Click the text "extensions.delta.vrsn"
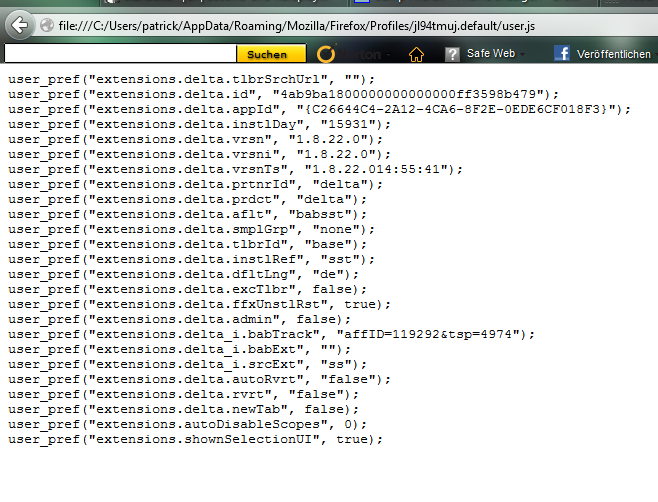 point(180,139)
